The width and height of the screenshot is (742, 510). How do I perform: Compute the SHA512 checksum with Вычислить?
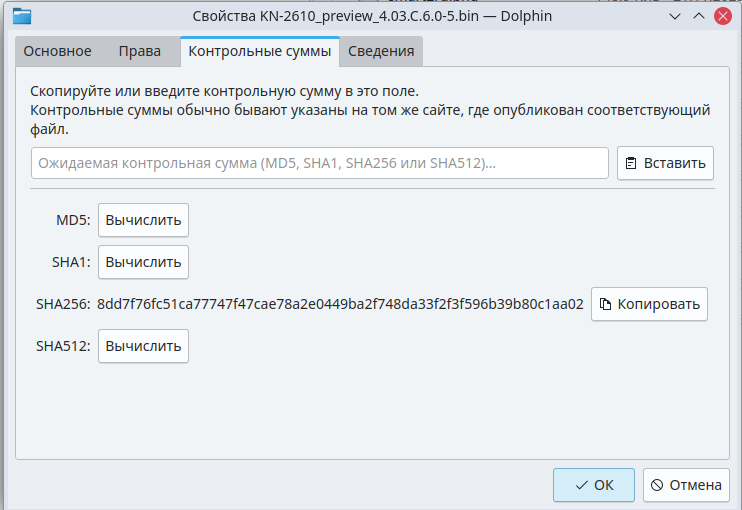[x=143, y=346]
